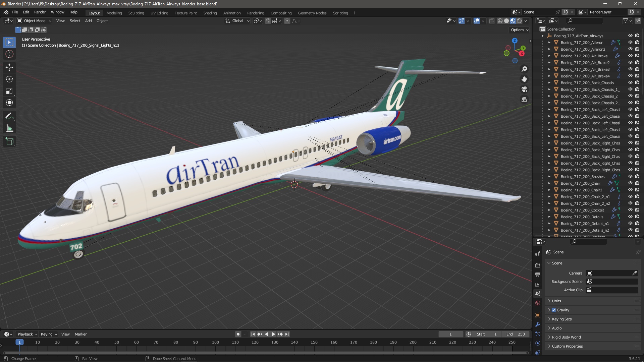
Task: Open the Options dropdown button
Action: click(x=520, y=30)
